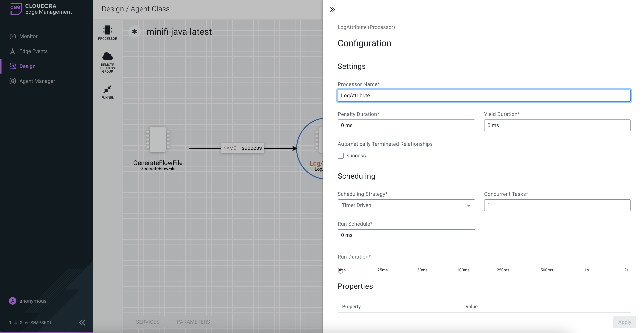Click the GenerateFlowFile processor icon on canvas
Viewport: 644px width, 333px height.
coord(158,140)
